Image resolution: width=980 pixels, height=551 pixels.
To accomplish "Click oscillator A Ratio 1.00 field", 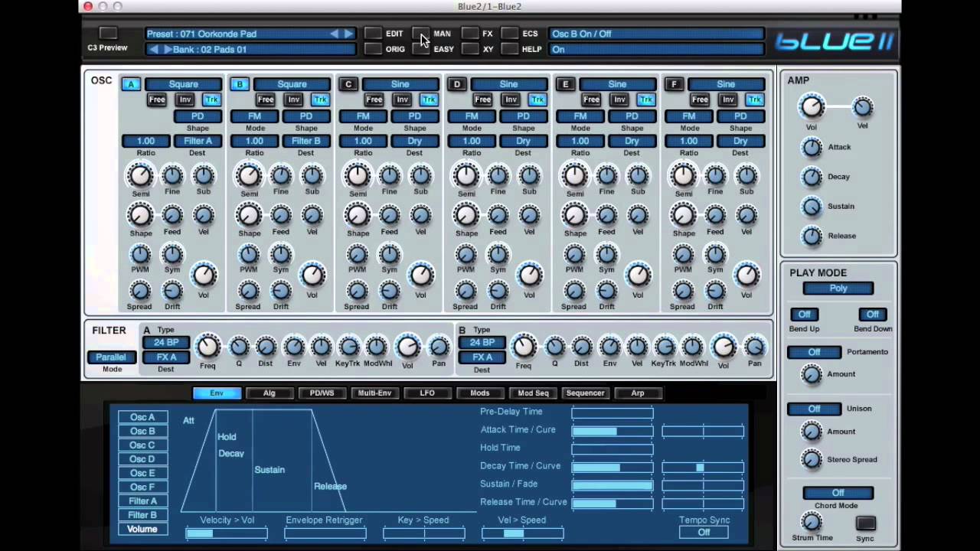I will tap(145, 141).
